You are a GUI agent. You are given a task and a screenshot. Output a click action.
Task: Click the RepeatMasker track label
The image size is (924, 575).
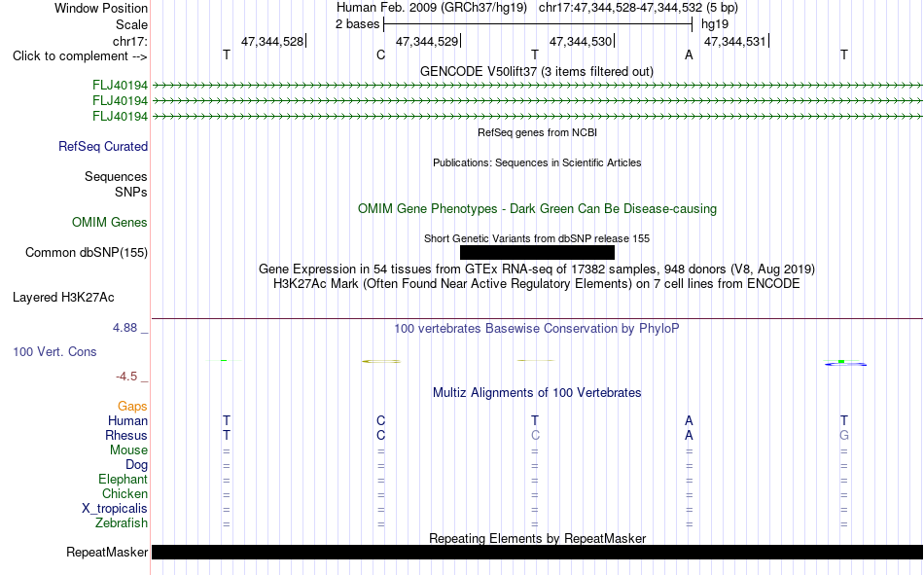(x=107, y=552)
